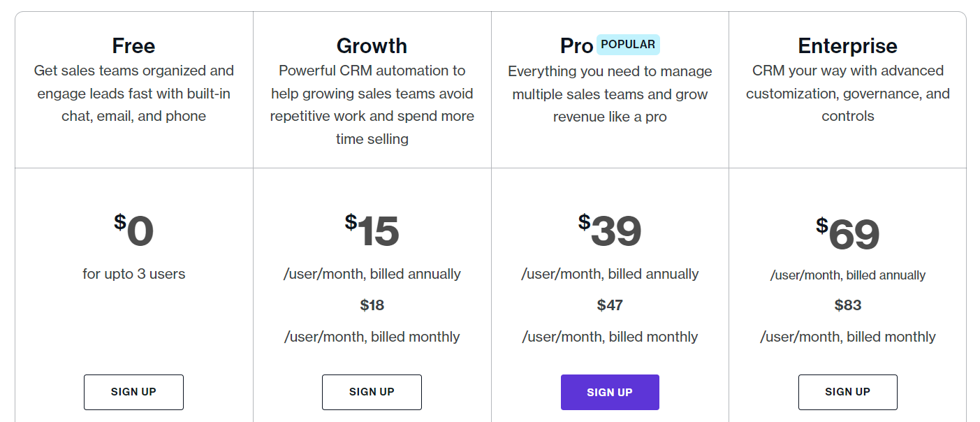Click the $15 annual price for Growth
Viewport: 980px width, 422px height.
pos(372,231)
